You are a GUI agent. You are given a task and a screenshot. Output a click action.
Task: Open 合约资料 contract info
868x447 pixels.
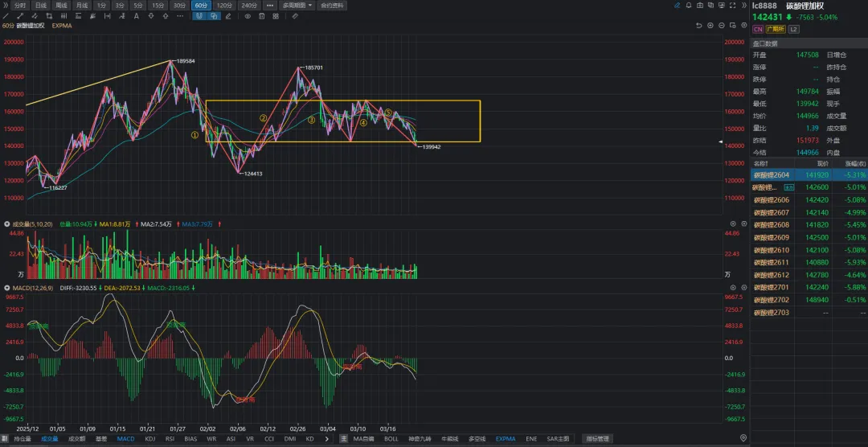click(332, 6)
